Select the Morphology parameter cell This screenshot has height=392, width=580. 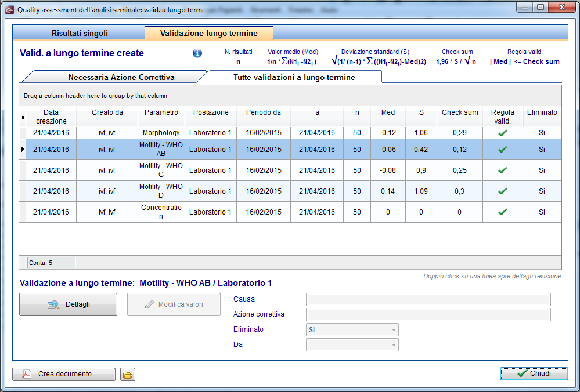click(161, 133)
